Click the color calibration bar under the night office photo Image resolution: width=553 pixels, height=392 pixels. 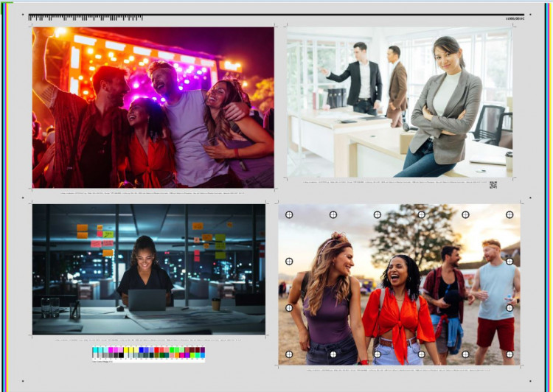point(148,352)
